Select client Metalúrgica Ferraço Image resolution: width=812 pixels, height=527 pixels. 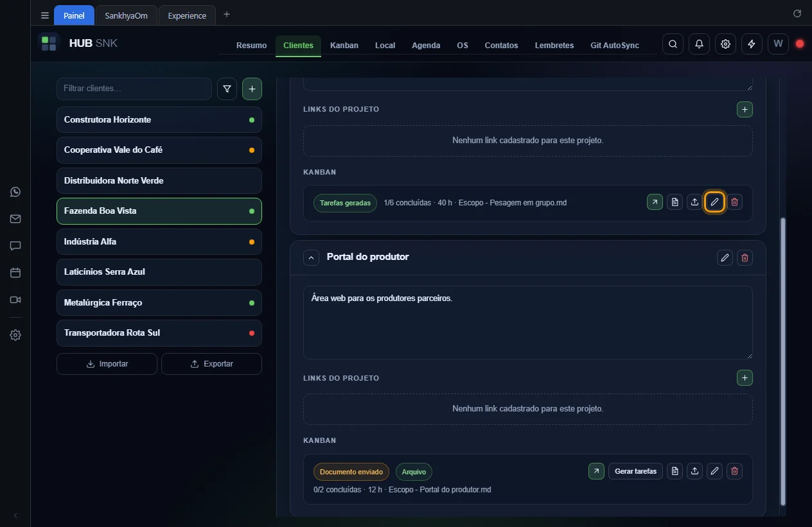pyautogui.click(x=159, y=303)
